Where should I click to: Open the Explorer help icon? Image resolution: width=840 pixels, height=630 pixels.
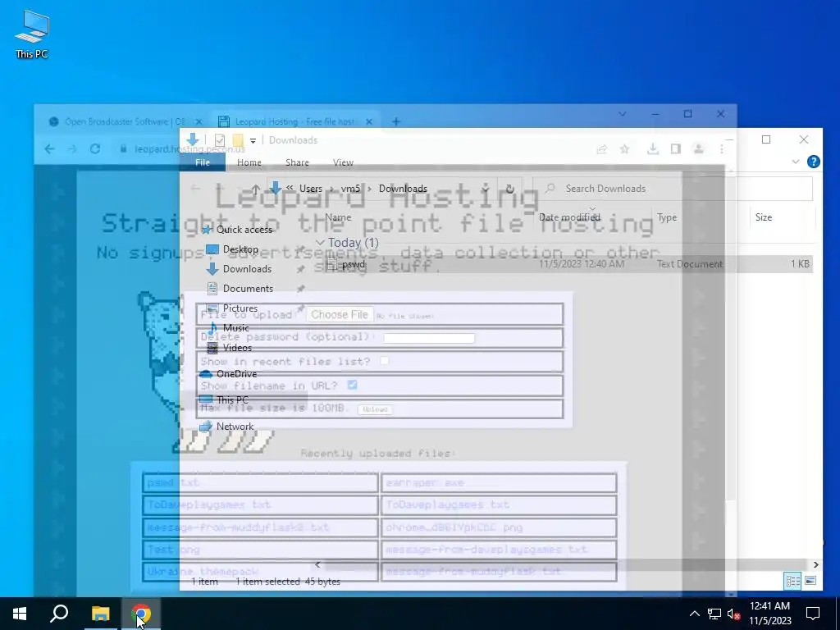point(813,162)
